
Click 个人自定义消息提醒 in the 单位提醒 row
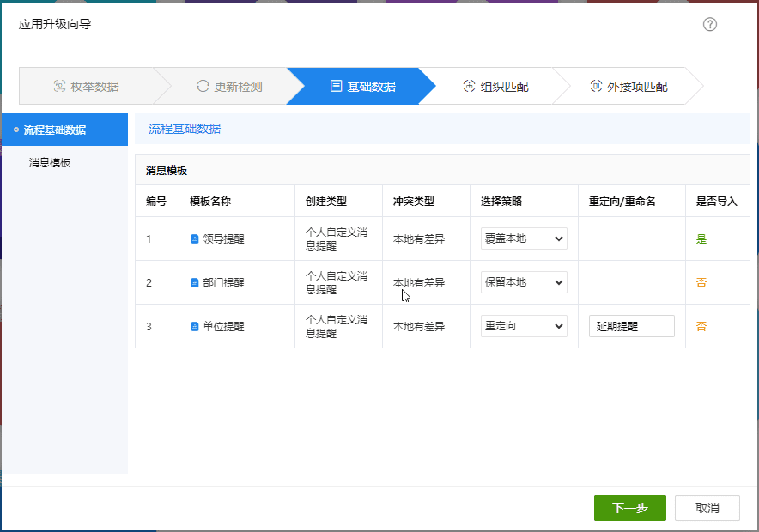click(337, 326)
